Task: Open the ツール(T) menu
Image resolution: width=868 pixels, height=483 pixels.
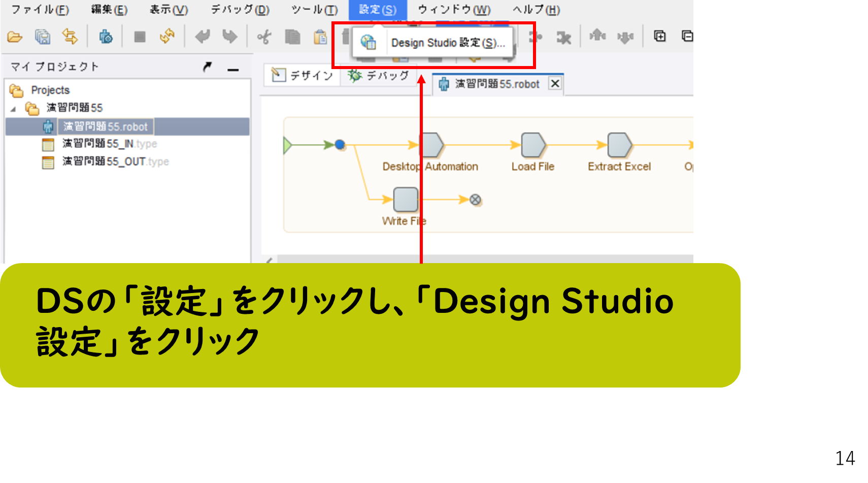Action: tap(314, 10)
